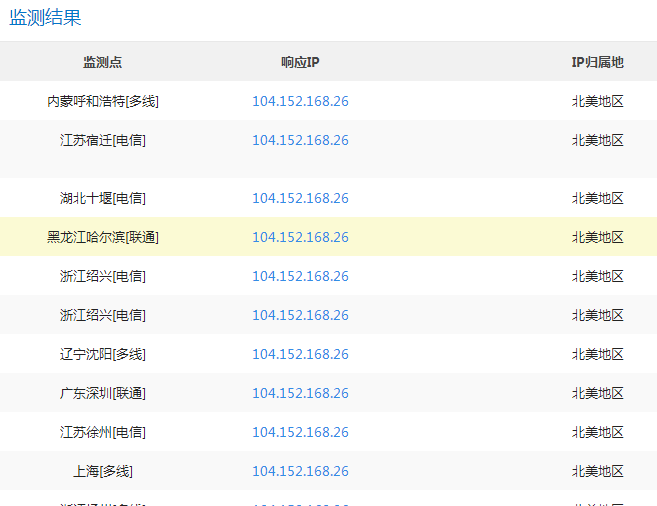Click the IP address in 辽宁沈阳[多线] row
The width and height of the screenshot is (657, 506).
coord(300,354)
